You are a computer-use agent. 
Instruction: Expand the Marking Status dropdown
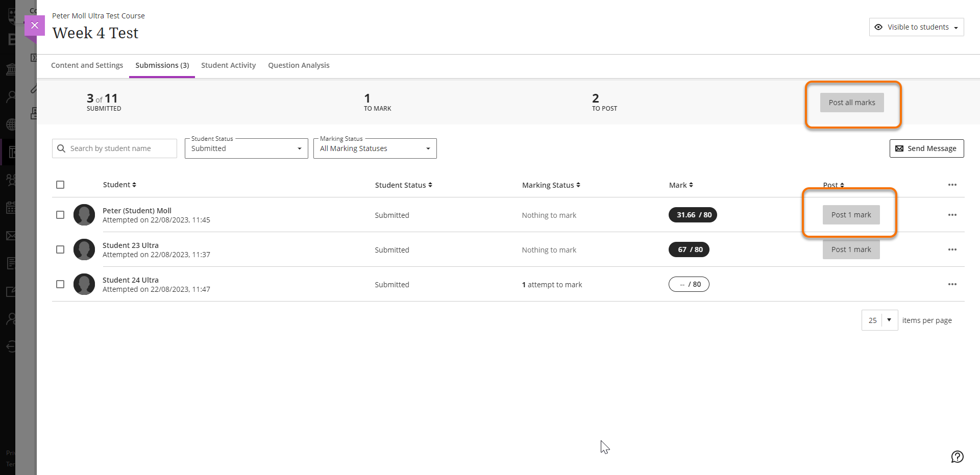tap(375, 148)
